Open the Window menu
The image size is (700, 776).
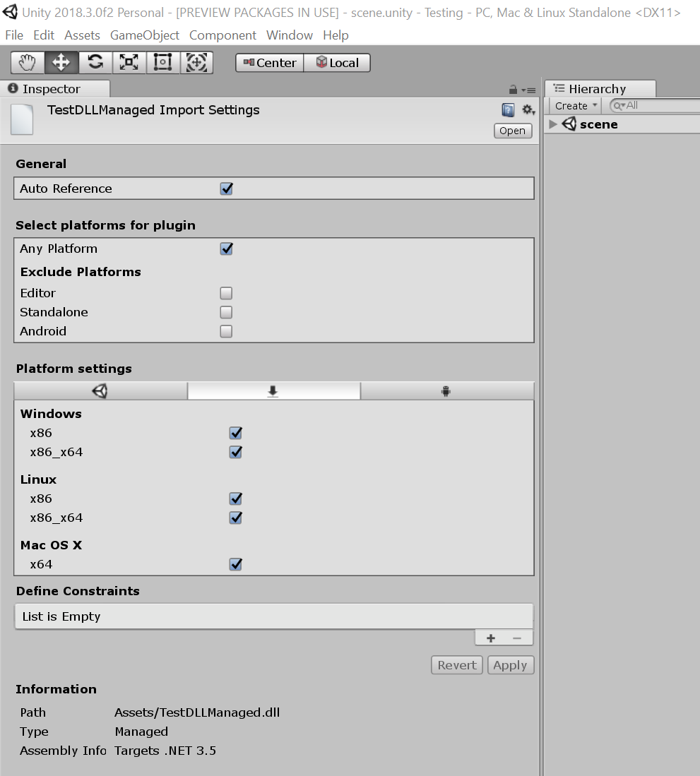[290, 35]
